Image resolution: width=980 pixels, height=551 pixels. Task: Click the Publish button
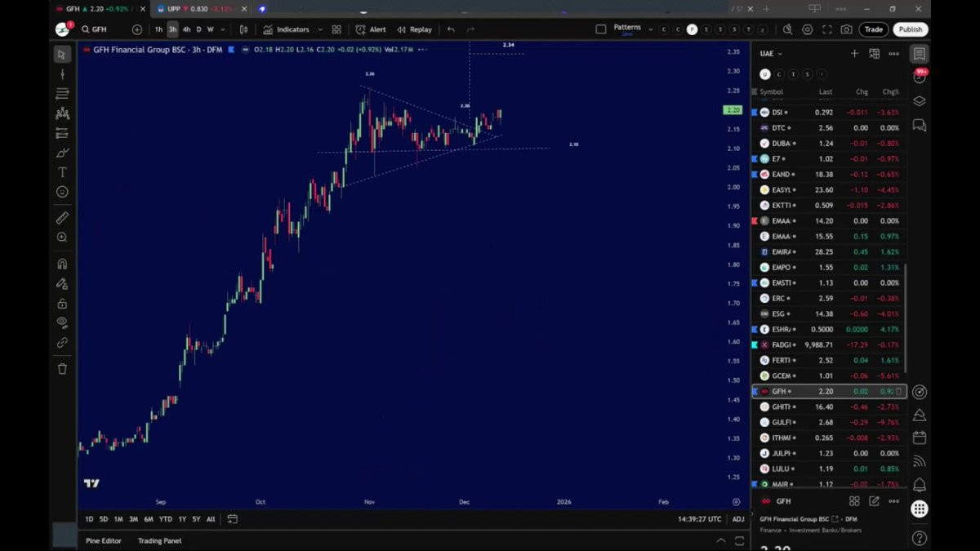(x=910, y=29)
